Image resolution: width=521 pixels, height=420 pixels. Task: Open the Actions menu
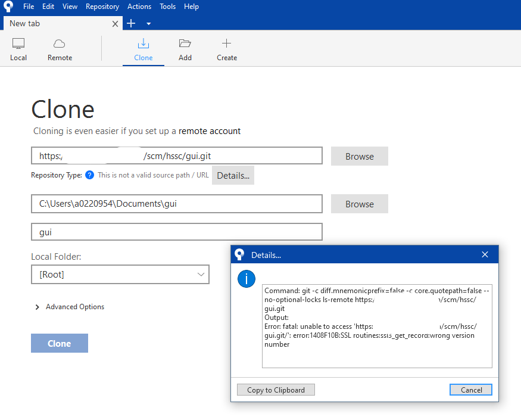pyautogui.click(x=139, y=7)
